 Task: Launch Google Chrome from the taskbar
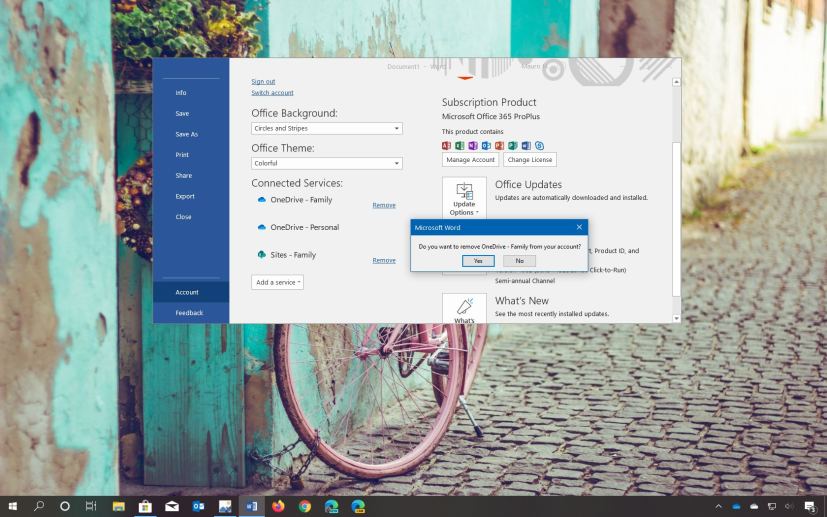[x=305, y=506]
